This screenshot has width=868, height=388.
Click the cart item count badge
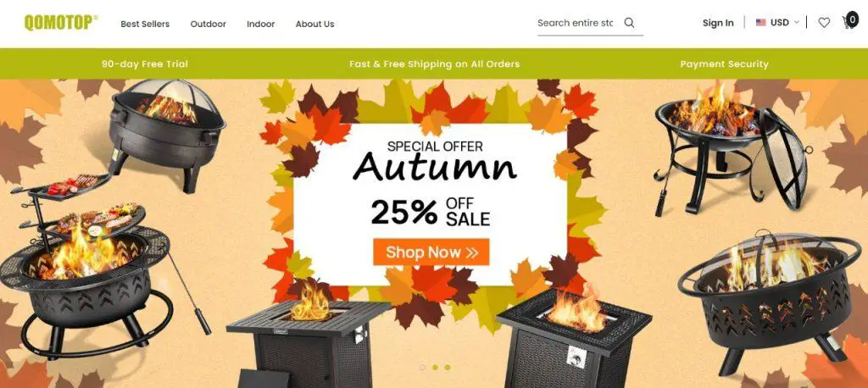pyautogui.click(x=853, y=19)
